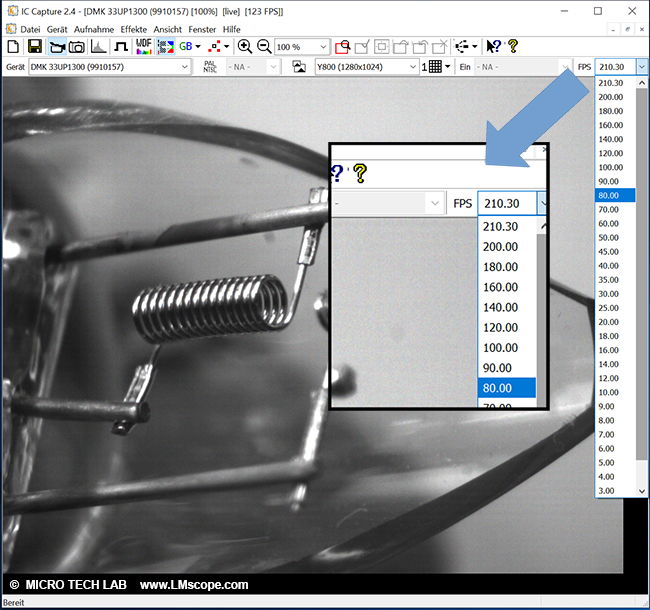Toggle the PAL/NTSC video norm button
This screenshot has width=650, height=610.
click(209, 67)
